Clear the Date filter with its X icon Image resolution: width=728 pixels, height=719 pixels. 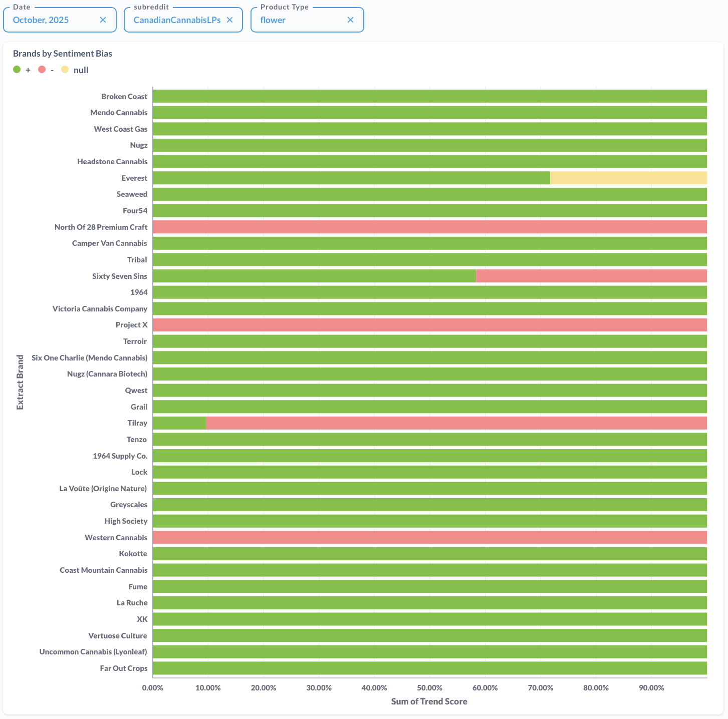103,20
